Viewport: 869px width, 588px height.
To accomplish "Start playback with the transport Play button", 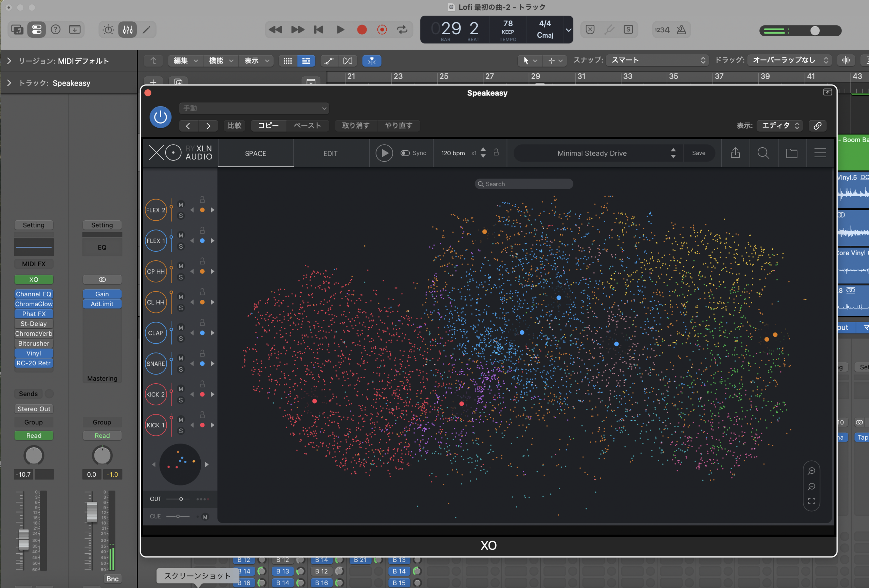I will pyautogui.click(x=340, y=30).
